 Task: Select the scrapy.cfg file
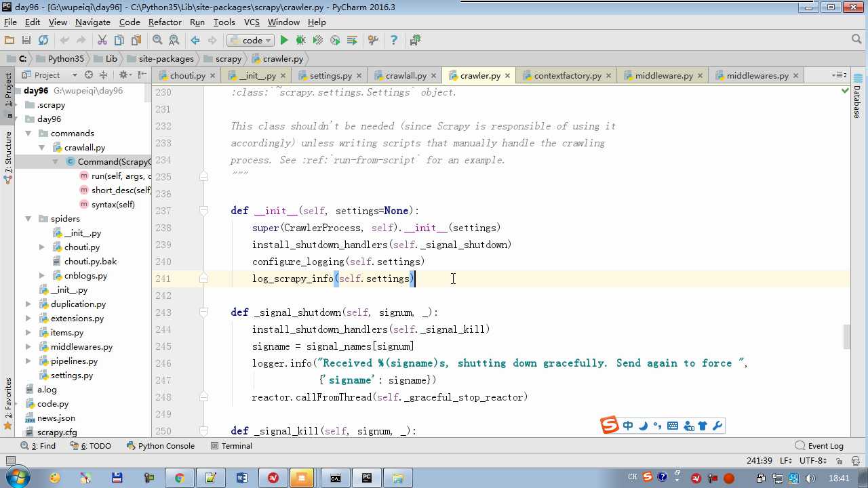click(57, 432)
